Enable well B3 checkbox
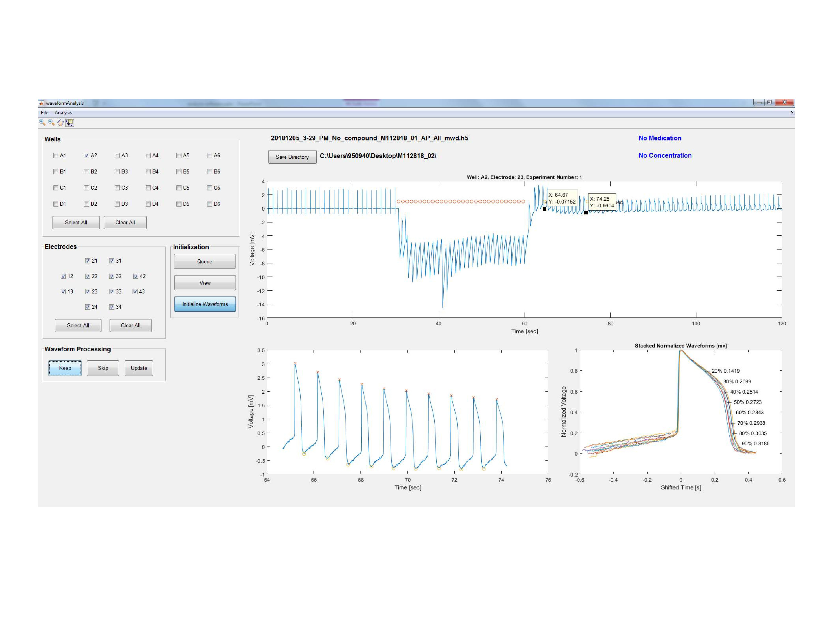Viewport: 833px width, 644px height. point(117,172)
